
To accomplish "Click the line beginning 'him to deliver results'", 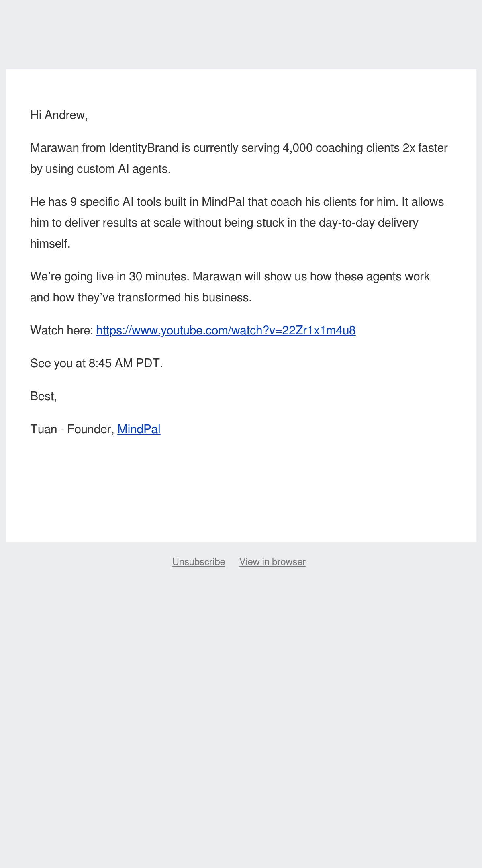I will (224, 223).
